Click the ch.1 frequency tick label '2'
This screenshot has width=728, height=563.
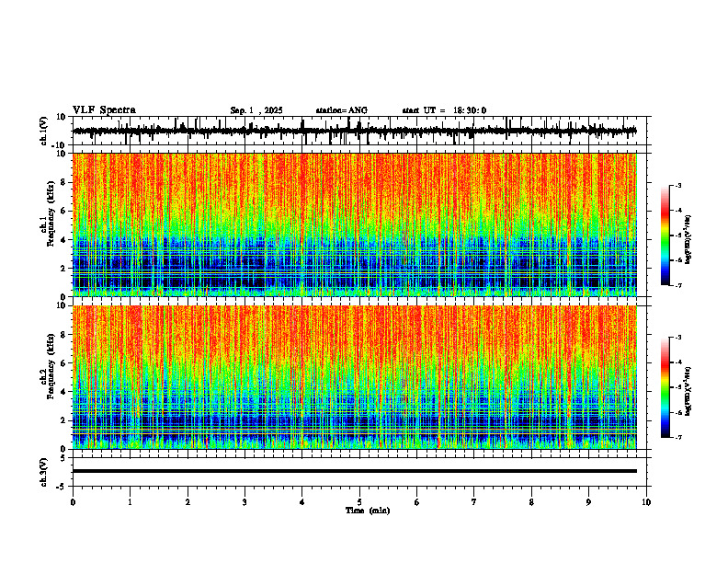click(64, 269)
